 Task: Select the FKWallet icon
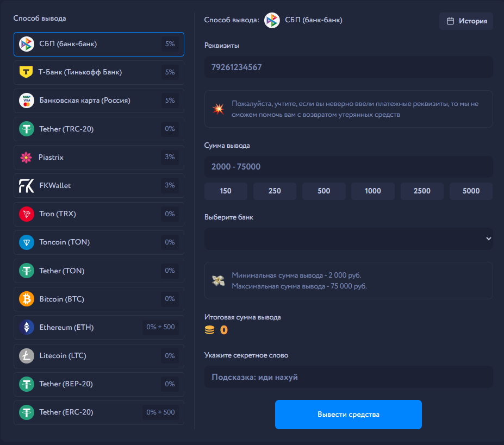(26, 185)
